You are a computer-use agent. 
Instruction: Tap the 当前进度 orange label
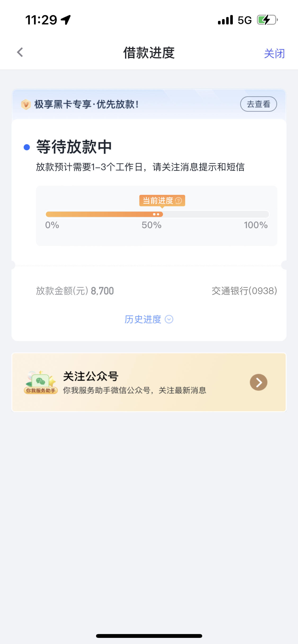tap(162, 200)
